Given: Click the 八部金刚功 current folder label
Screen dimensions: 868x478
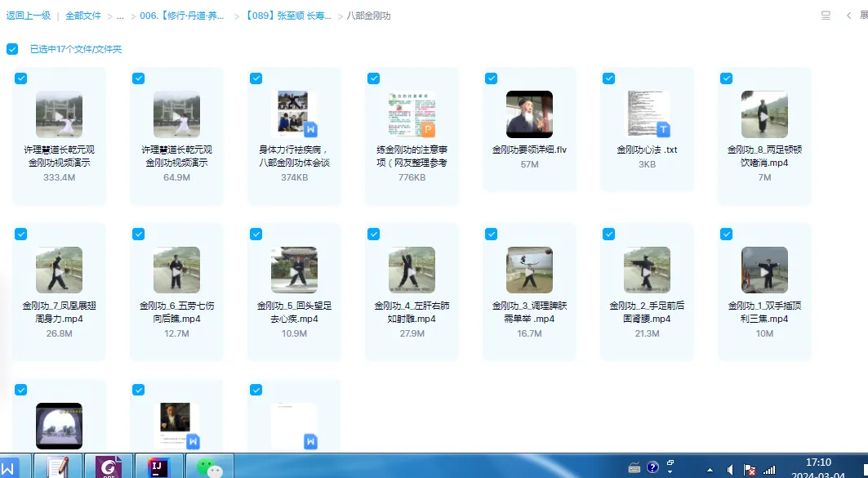Looking at the screenshot, I should [x=369, y=16].
